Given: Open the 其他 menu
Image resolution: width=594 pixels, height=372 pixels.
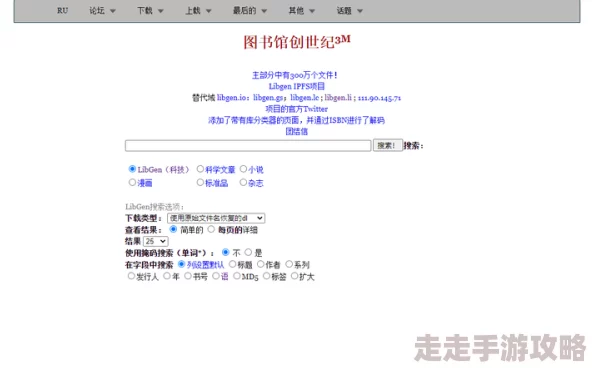Looking at the screenshot, I should [302, 11].
